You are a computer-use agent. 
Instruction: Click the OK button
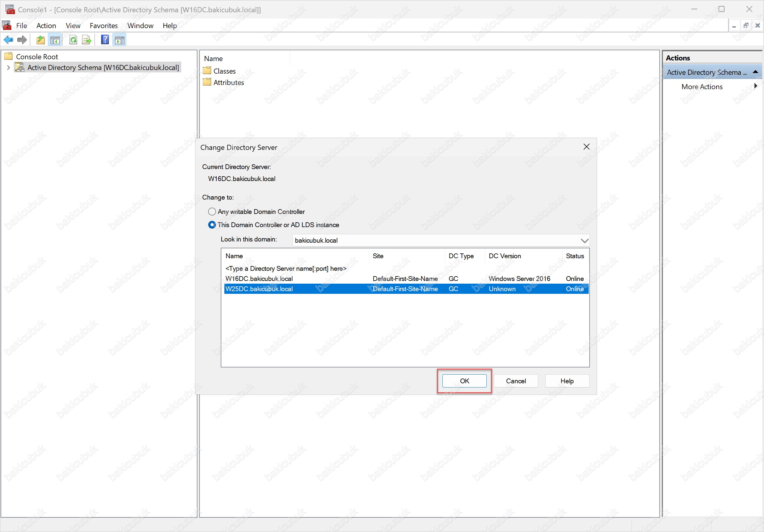[x=464, y=381]
